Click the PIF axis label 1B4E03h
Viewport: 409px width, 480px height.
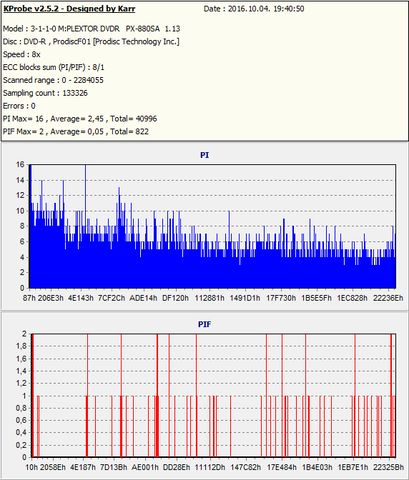(317, 467)
